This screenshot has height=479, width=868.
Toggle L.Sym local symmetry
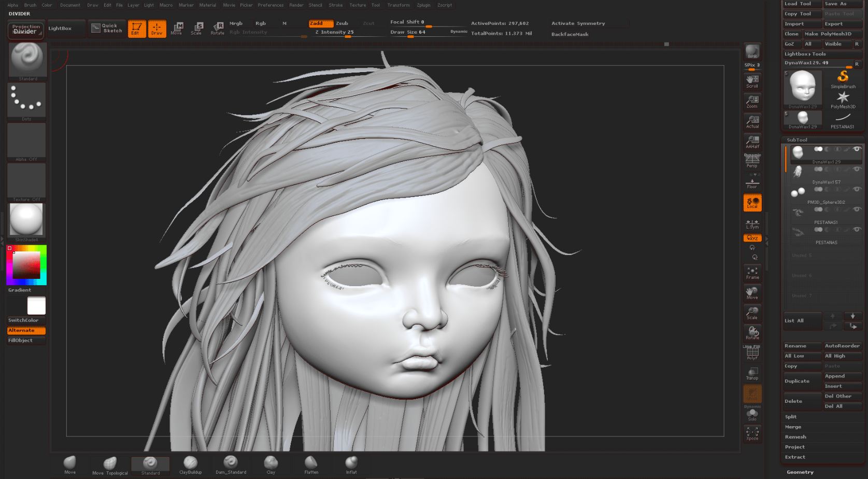pos(752,223)
